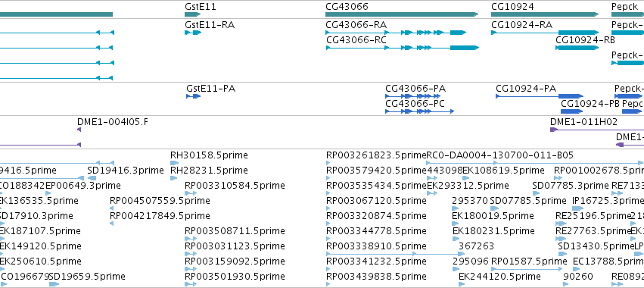The image size is (644, 288).
Task: Click the RP01587.5prime EST feature line
Action: pyautogui.click(x=527, y=269)
